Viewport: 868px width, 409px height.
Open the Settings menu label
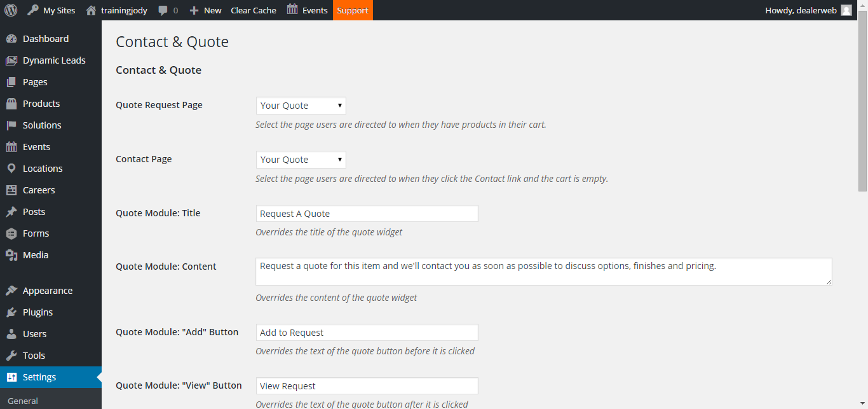pyautogui.click(x=39, y=377)
